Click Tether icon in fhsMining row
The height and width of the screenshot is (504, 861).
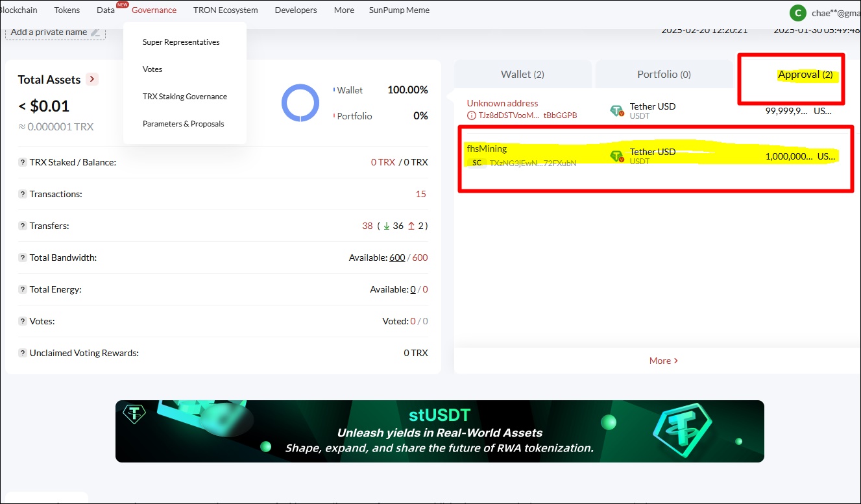coord(617,156)
